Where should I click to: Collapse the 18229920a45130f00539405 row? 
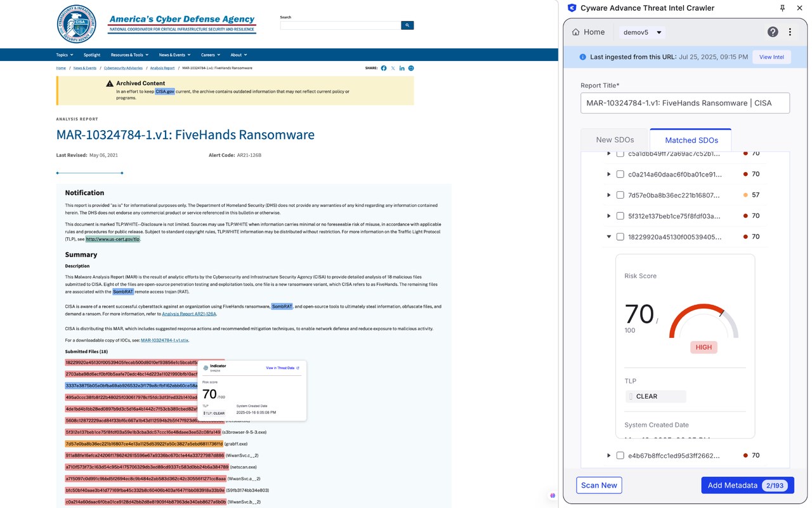608,237
